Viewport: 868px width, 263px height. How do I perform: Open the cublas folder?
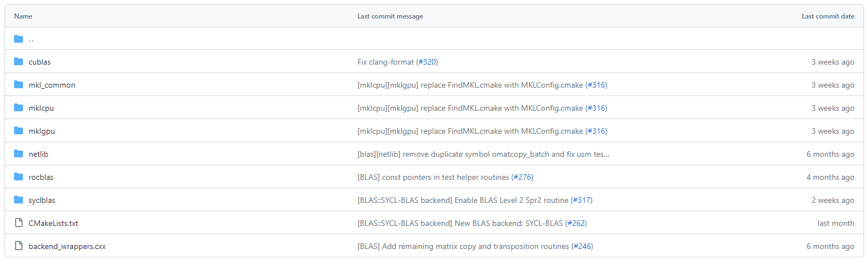point(39,62)
